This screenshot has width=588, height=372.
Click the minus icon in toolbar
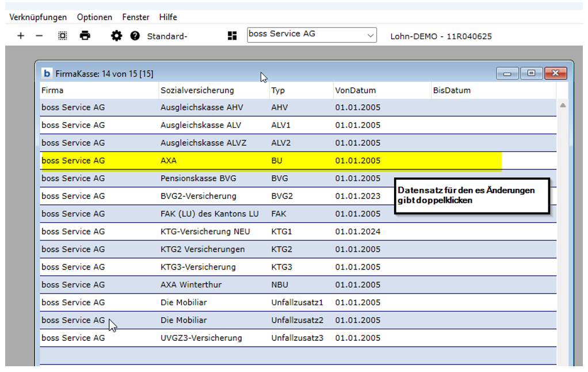click(39, 36)
